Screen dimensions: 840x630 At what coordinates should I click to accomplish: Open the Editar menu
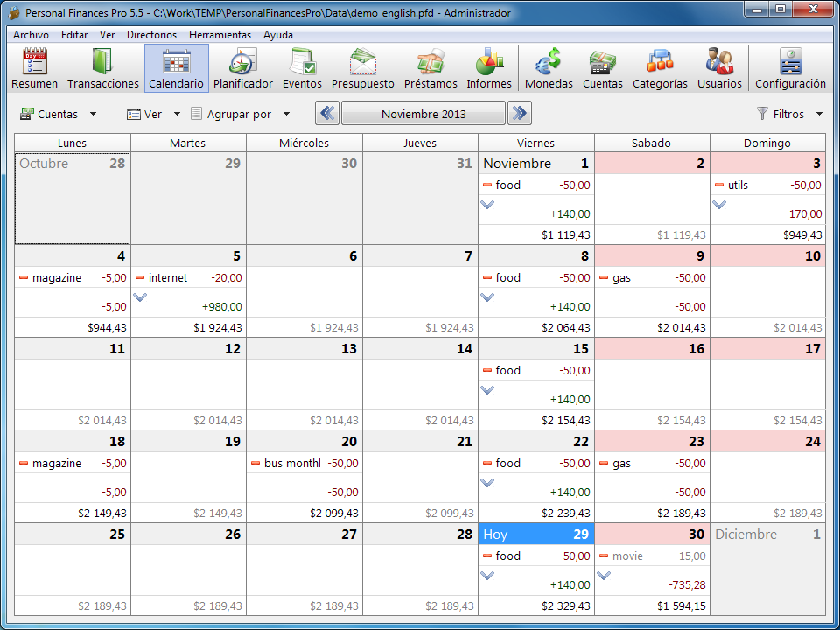click(x=73, y=35)
